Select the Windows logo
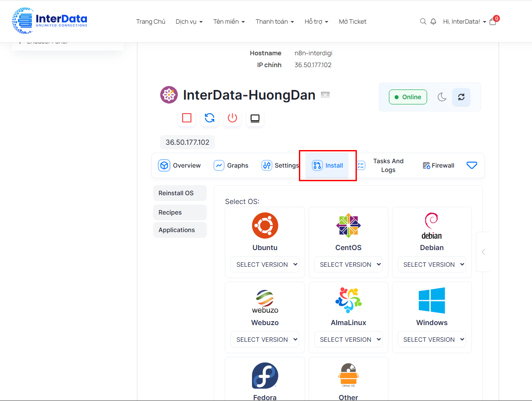 coord(432,301)
